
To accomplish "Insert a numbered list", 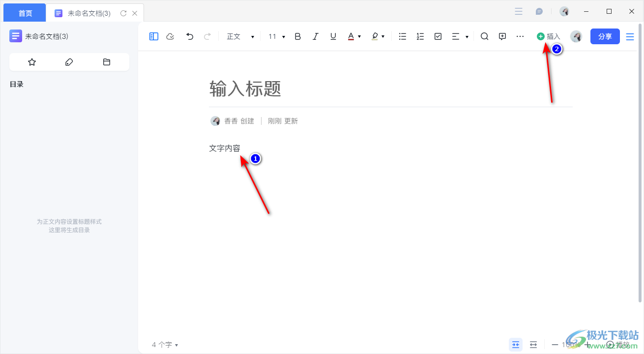I will coord(420,36).
